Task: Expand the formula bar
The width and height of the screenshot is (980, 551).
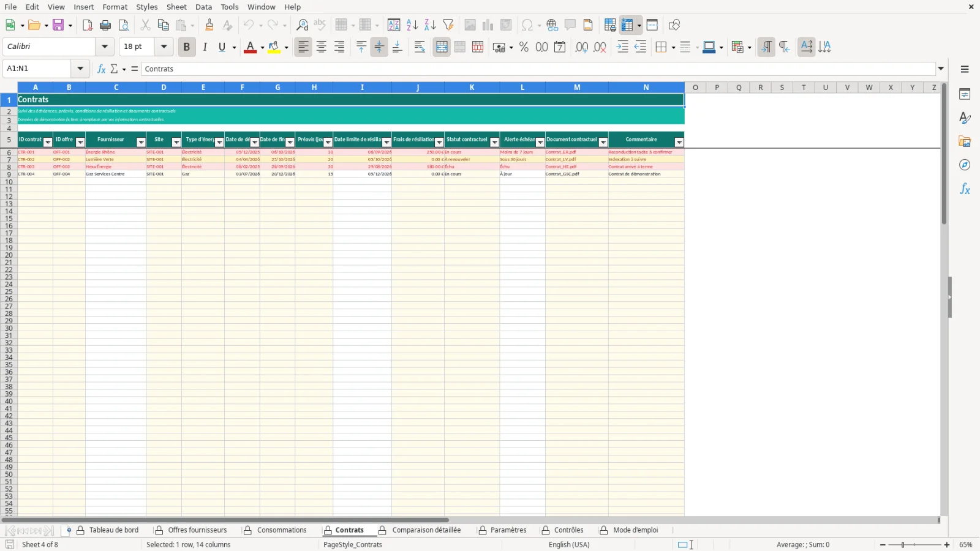Action: click(x=941, y=69)
